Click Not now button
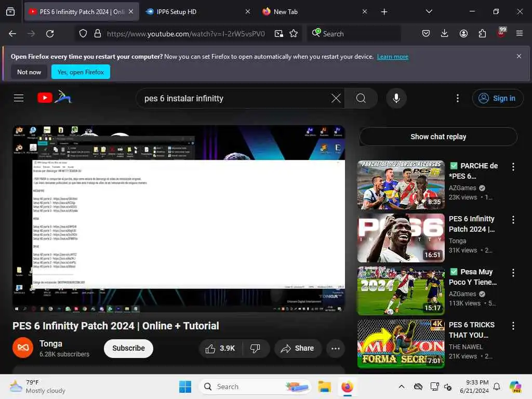The height and width of the screenshot is (399, 532). pyautogui.click(x=29, y=72)
